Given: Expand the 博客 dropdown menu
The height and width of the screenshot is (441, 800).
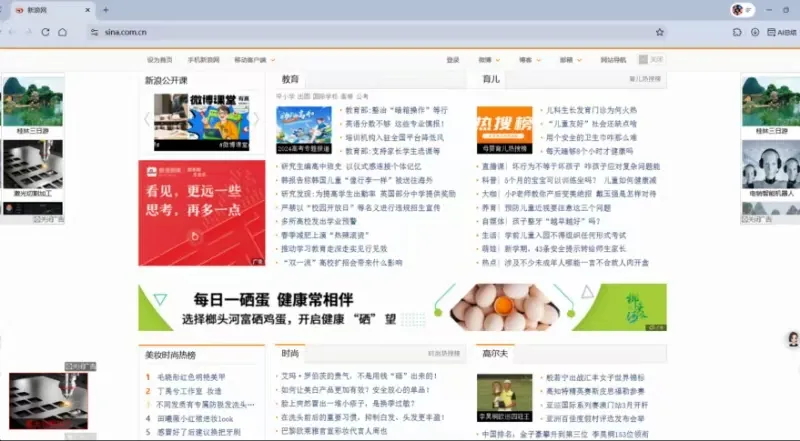Looking at the screenshot, I should point(530,60).
